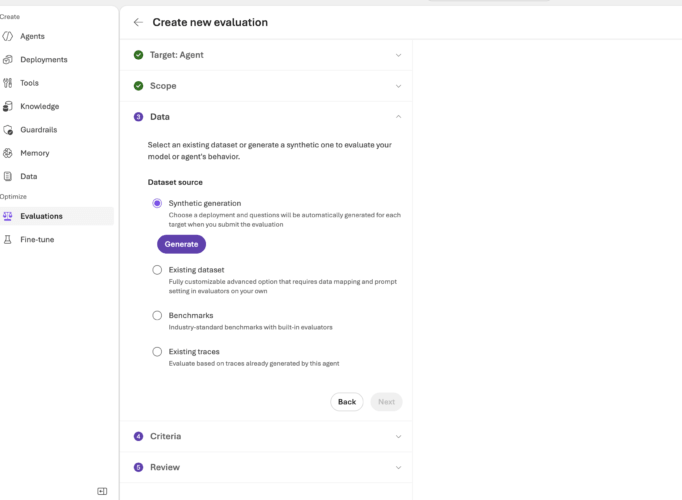682x500 pixels.
Task: Click the green check beside Scope
Action: [x=138, y=86]
